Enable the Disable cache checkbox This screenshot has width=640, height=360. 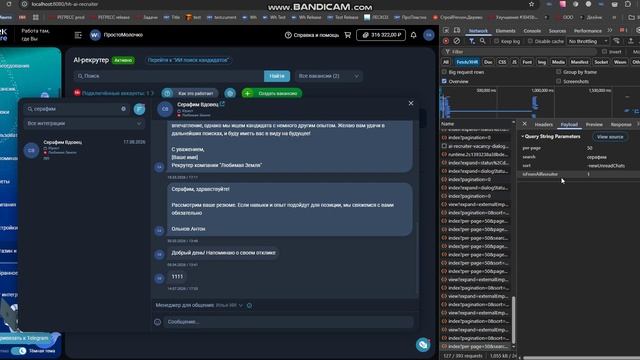[530, 41]
